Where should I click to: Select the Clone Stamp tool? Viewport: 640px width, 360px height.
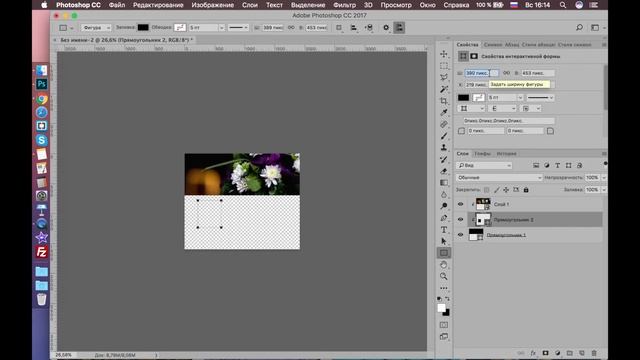444,147
